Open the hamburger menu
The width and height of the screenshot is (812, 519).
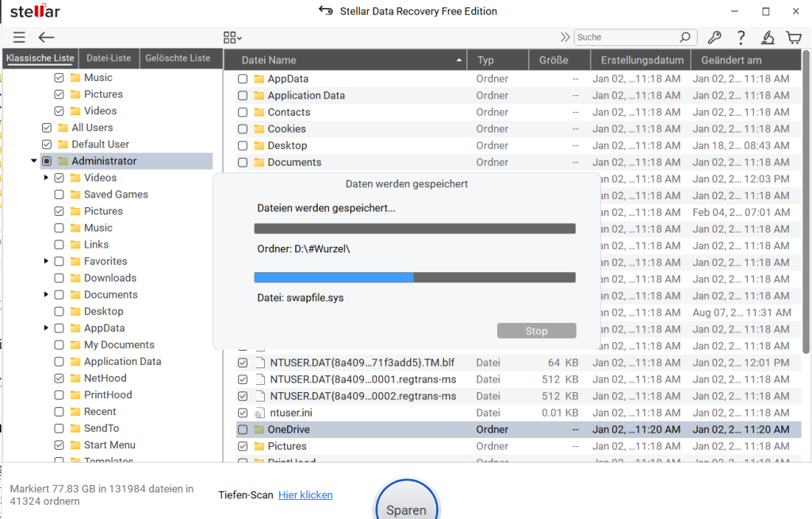pyautogui.click(x=19, y=37)
